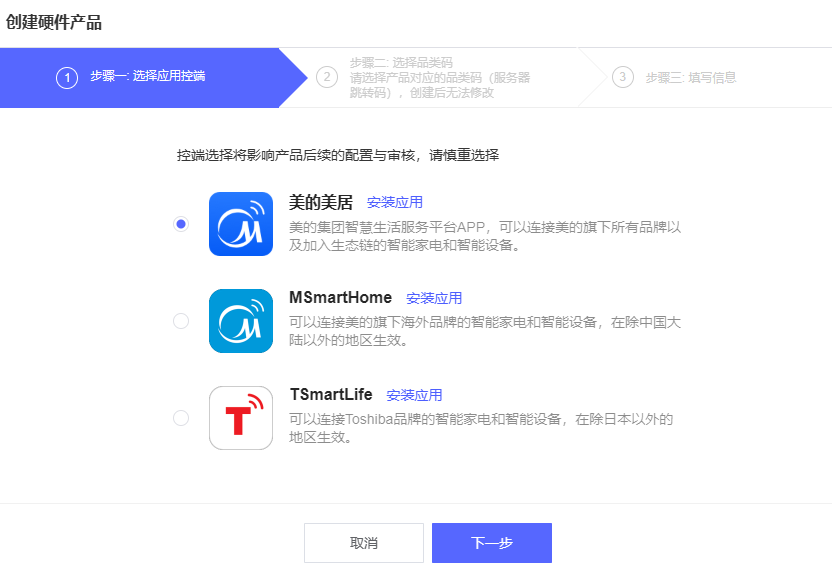Click description about 美的旗下海外品牌
The width and height of the screenshot is (832, 572).
point(485,331)
